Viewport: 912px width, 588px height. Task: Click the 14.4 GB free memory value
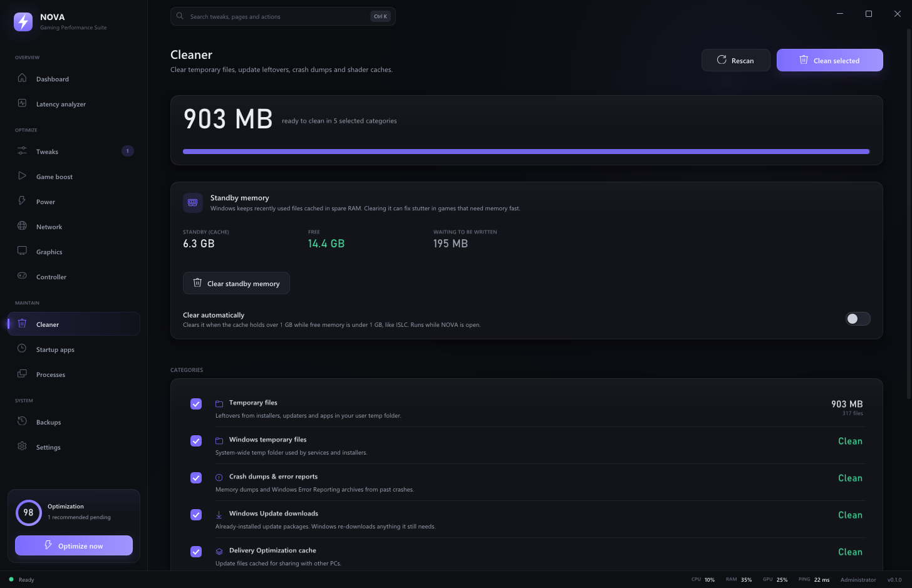326,244
